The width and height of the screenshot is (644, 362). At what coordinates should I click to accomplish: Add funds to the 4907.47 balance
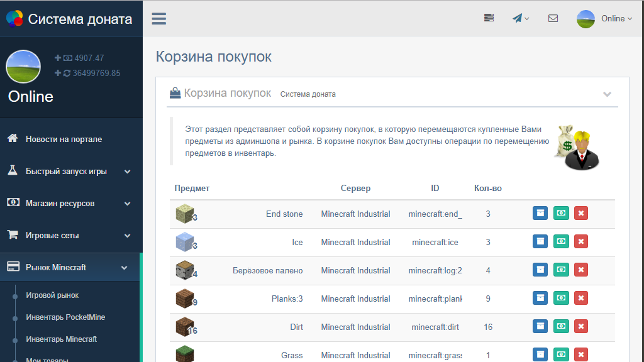coord(58,58)
